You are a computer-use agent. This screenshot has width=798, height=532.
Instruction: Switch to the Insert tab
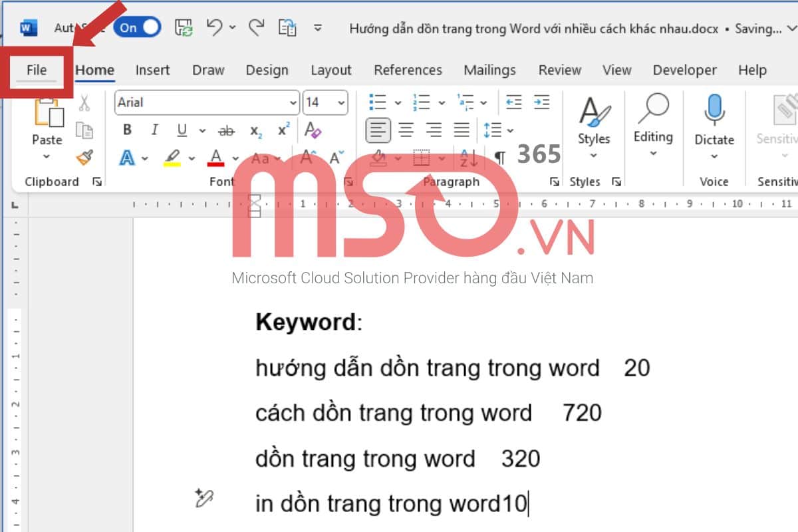(x=152, y=70)
